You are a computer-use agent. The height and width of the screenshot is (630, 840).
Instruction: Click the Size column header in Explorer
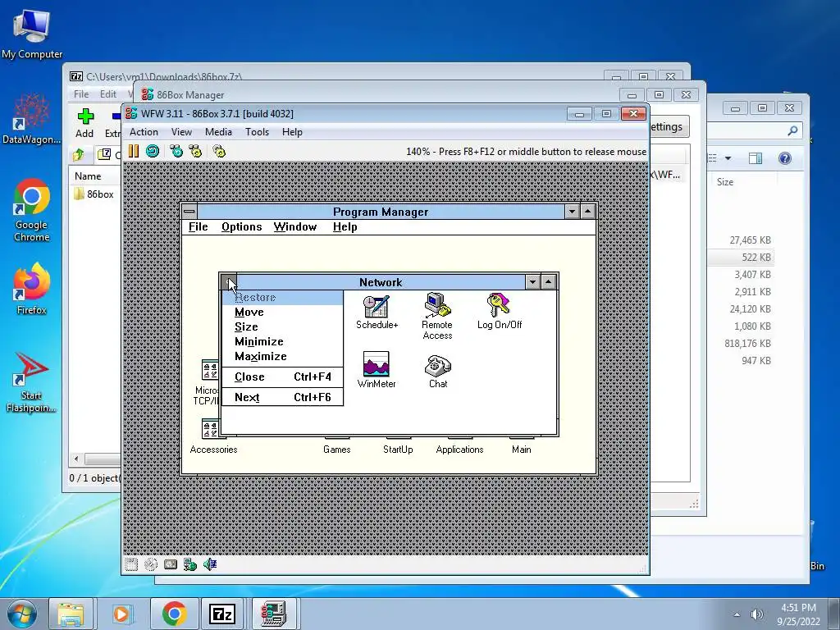725,182
